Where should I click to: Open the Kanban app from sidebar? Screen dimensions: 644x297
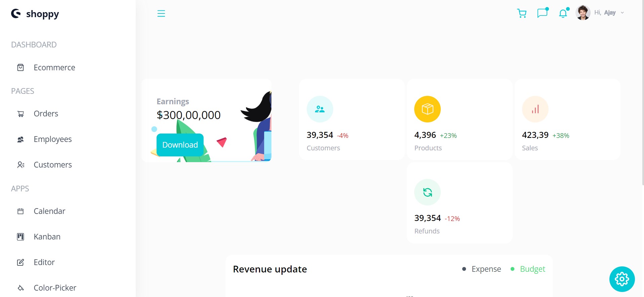[x=47, y=236]
